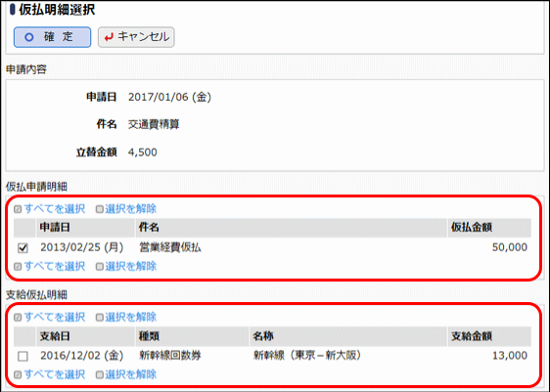550x392 pixels.
Task: Click the blue circle icon on 確定
Action: click(x=29, y=37)
